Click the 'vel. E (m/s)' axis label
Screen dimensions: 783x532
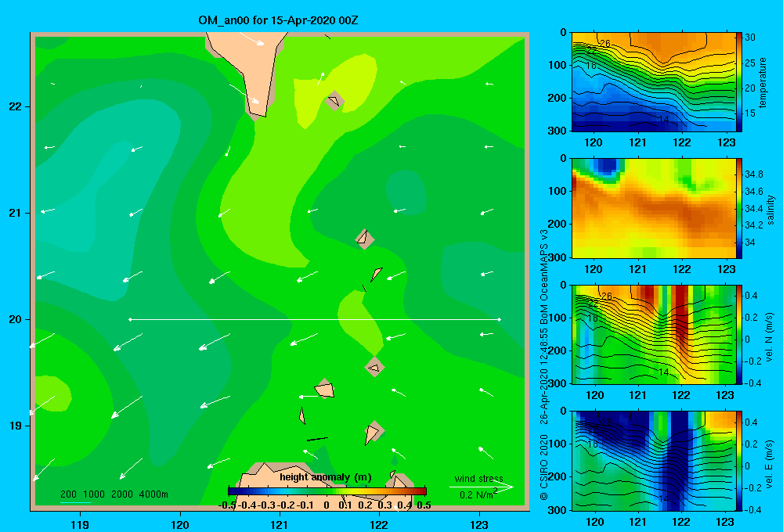770,464
